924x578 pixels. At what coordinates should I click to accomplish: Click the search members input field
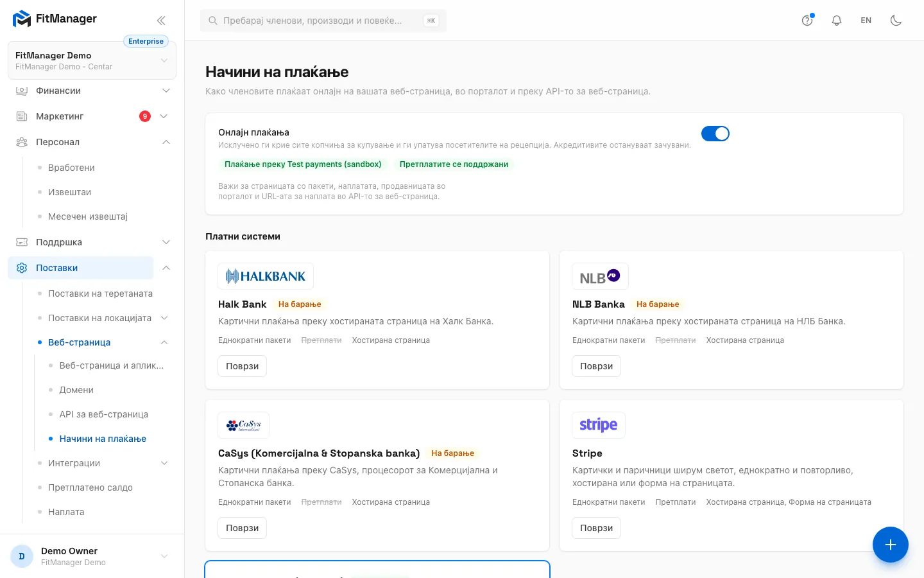click(323, 21)
